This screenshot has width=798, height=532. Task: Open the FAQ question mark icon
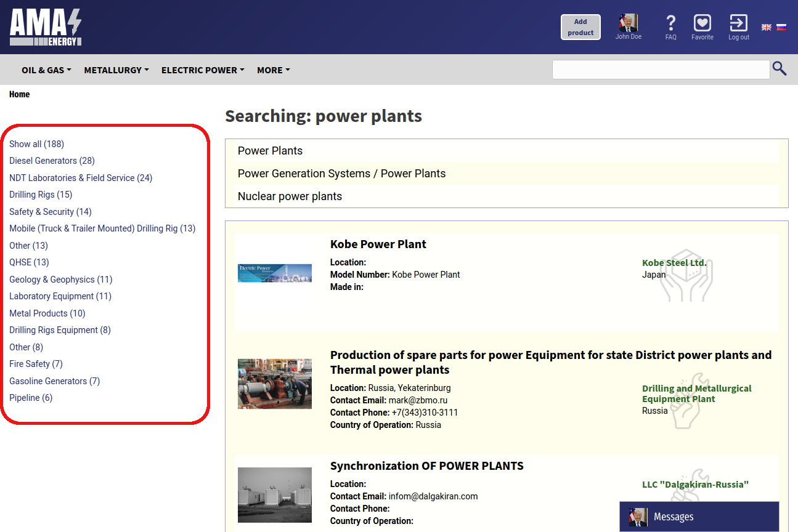671,23
